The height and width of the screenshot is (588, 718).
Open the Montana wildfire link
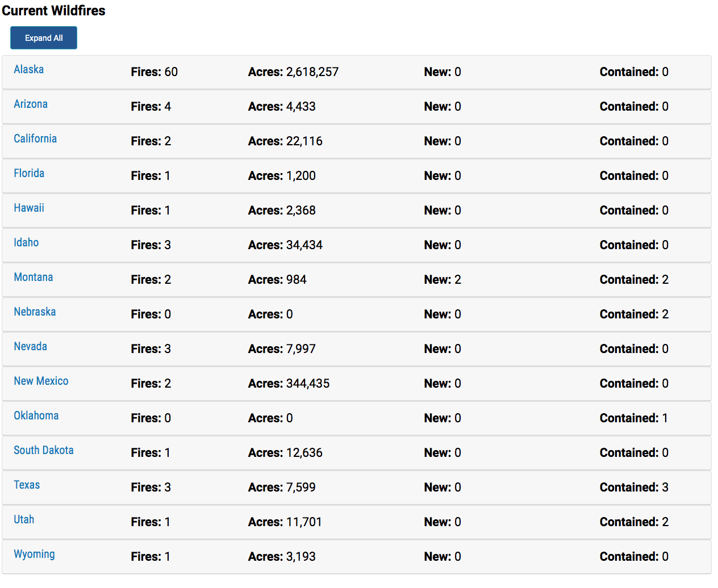pyautogui.click(x=34, y=277)
